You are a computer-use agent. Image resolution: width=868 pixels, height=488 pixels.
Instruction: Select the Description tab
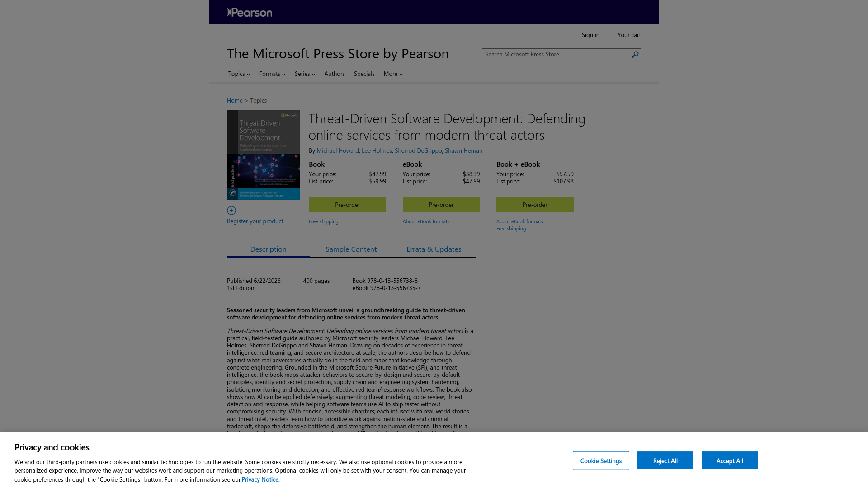(x=268, y=249)
